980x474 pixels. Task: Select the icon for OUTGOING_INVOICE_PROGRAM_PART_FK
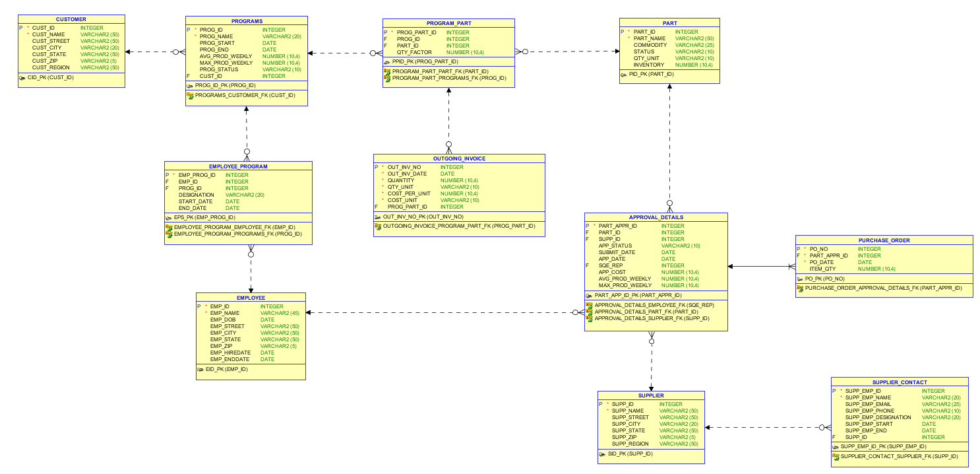point(378,226)
